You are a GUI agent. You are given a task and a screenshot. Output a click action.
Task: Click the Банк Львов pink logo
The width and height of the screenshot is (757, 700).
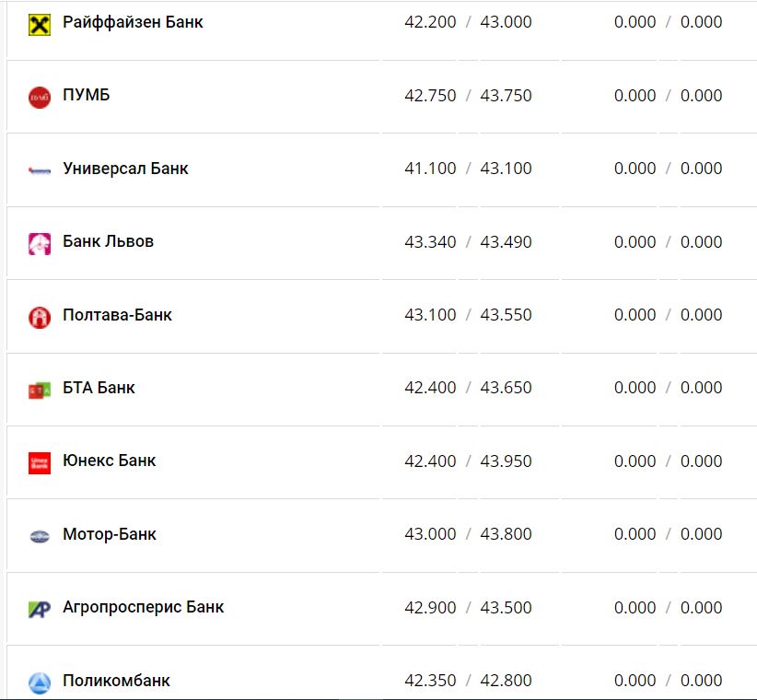point(40,243)
